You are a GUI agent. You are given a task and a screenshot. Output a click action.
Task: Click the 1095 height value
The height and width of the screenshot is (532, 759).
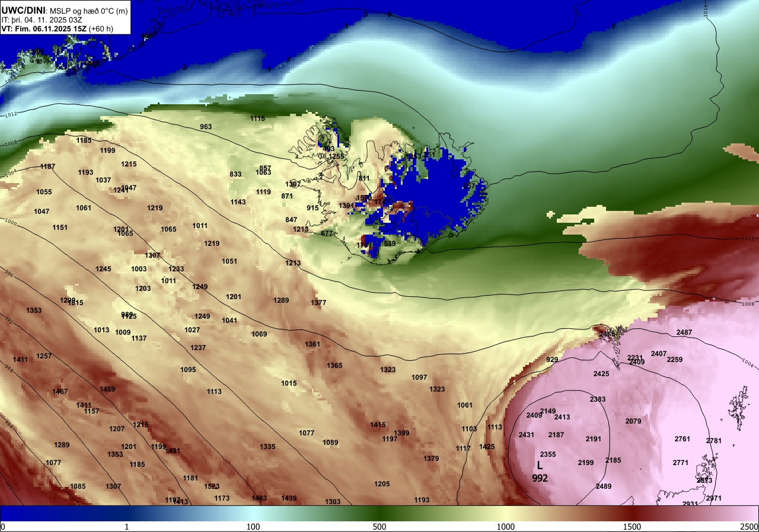(x=188, y=370)
